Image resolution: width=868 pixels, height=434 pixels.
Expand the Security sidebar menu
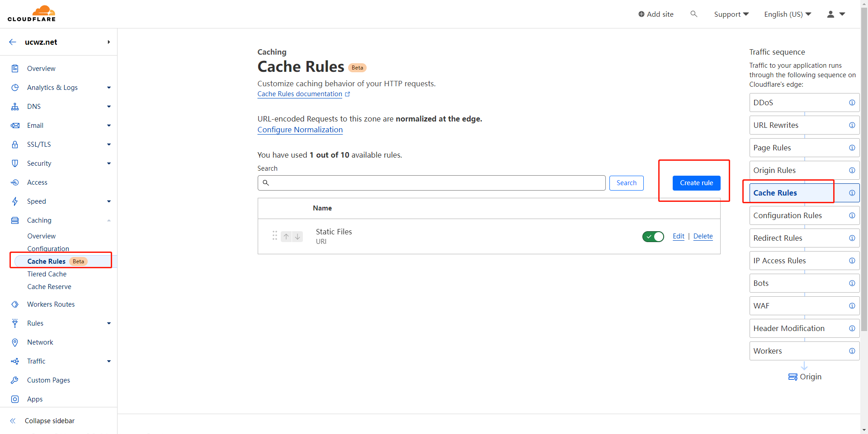[109, 163]
